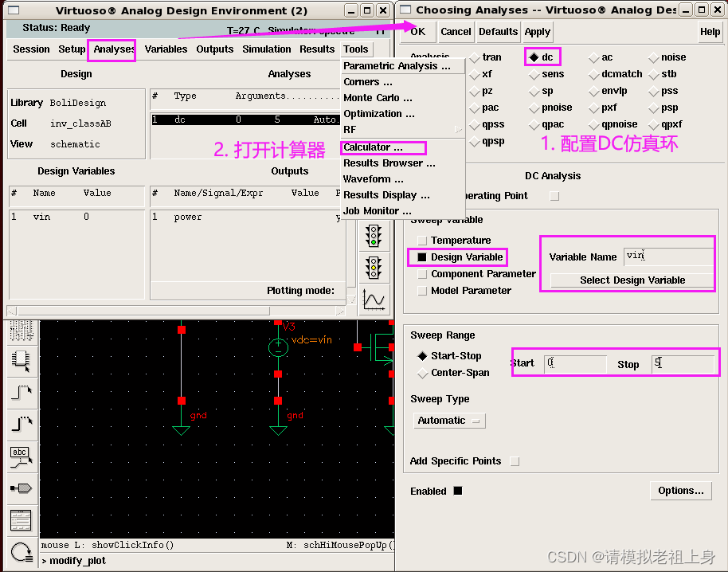Viewport: 728px width, 572px height.
Task: Click the Start value input field
Action: (x=575, y=363)
